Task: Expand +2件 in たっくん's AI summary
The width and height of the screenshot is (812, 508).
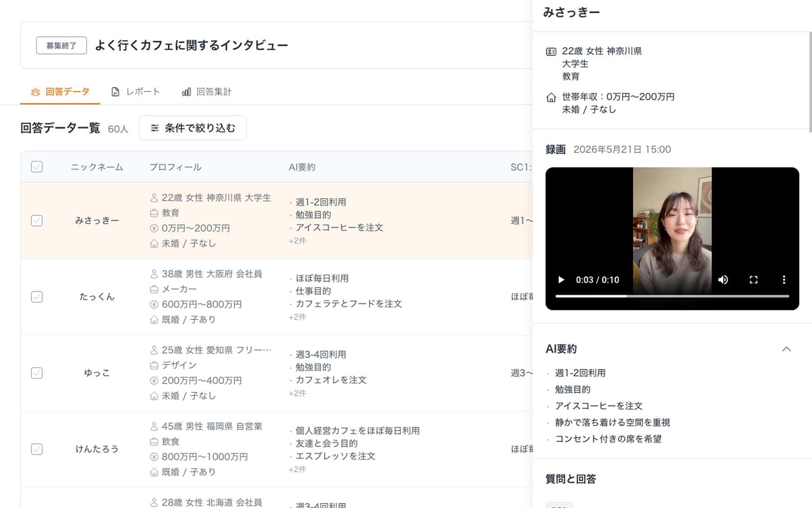Action: (297, 317)
